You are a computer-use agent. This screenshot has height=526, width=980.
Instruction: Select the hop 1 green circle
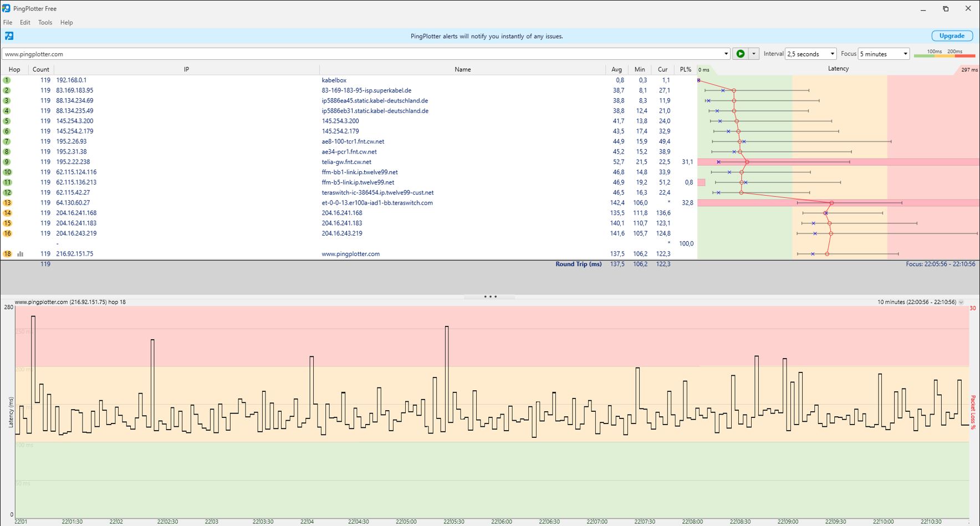click(x=7, y=80)
